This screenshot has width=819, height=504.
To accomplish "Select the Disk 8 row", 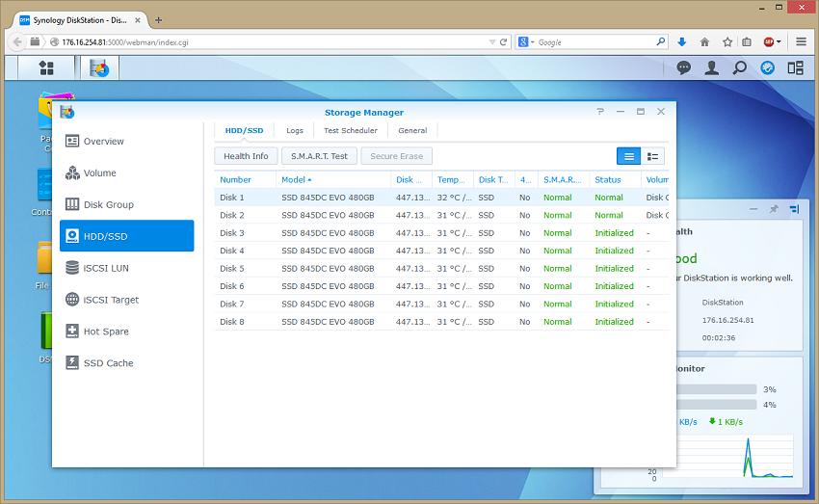I will [441, 322].
